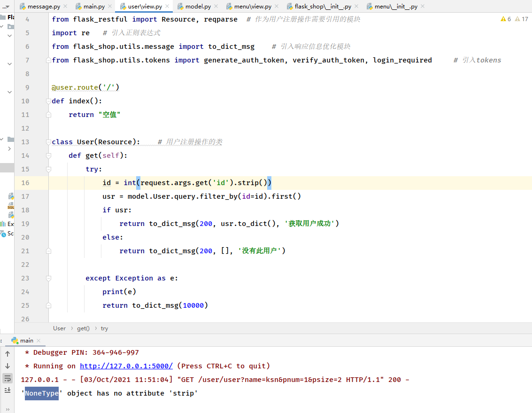Collapse the import fold on line 7

pyautogui.click(x=48, y=60)
